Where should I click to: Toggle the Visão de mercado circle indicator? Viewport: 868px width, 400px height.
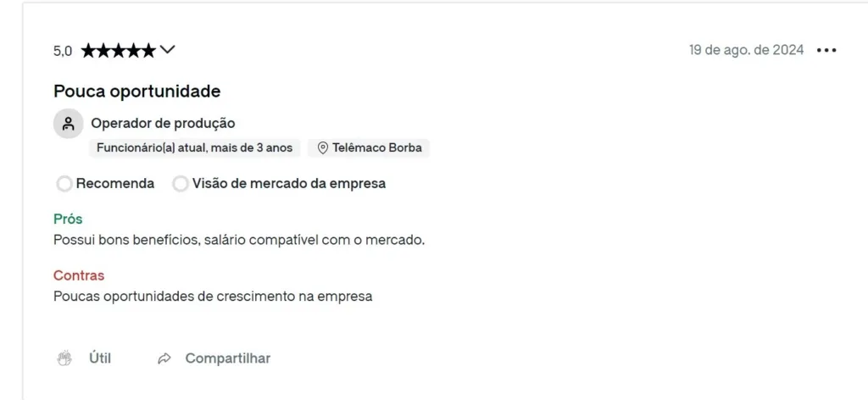pyautogui.click(x=181, y=184)
